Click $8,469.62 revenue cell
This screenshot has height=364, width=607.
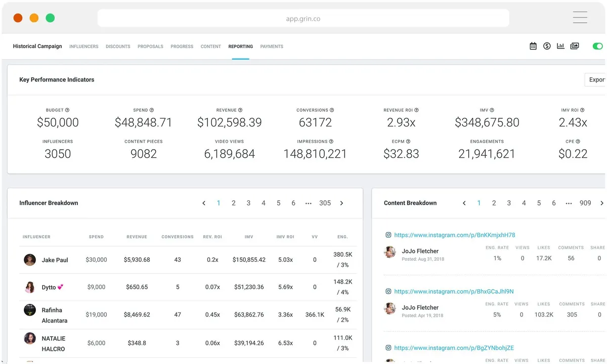(x=137, y=314)
